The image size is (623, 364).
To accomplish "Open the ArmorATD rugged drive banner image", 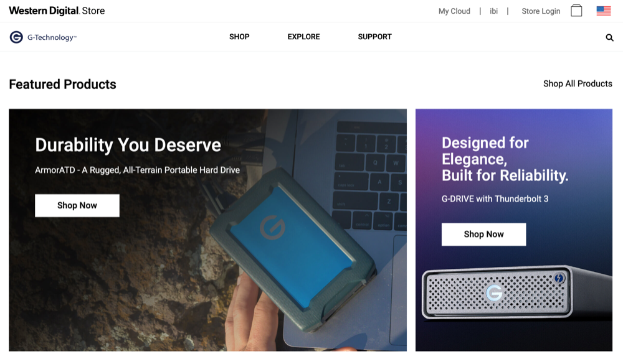I will pyautogui.click(x=208, y=230).
